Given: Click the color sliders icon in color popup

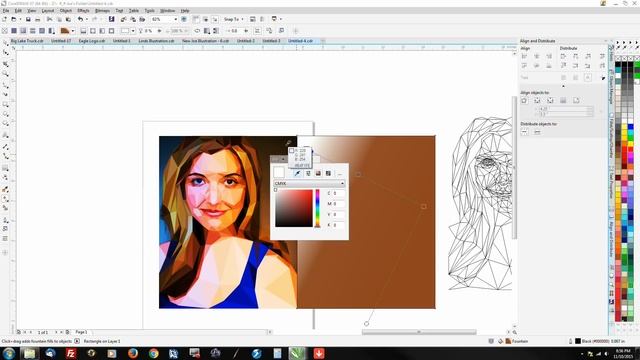Looking at the screenshot, I should click(x=308, y=173).
